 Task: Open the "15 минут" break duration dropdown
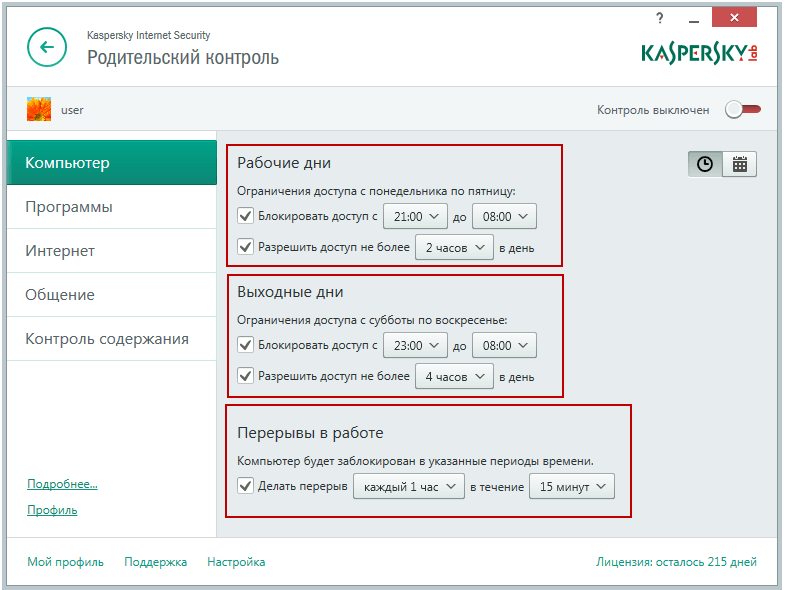click(572, 486)
